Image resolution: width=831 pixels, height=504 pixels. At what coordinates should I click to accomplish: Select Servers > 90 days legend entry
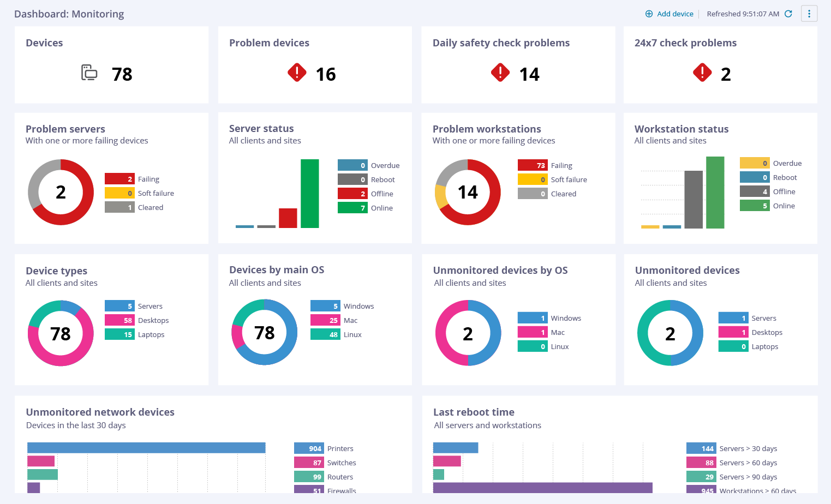[x=732, y=477]
